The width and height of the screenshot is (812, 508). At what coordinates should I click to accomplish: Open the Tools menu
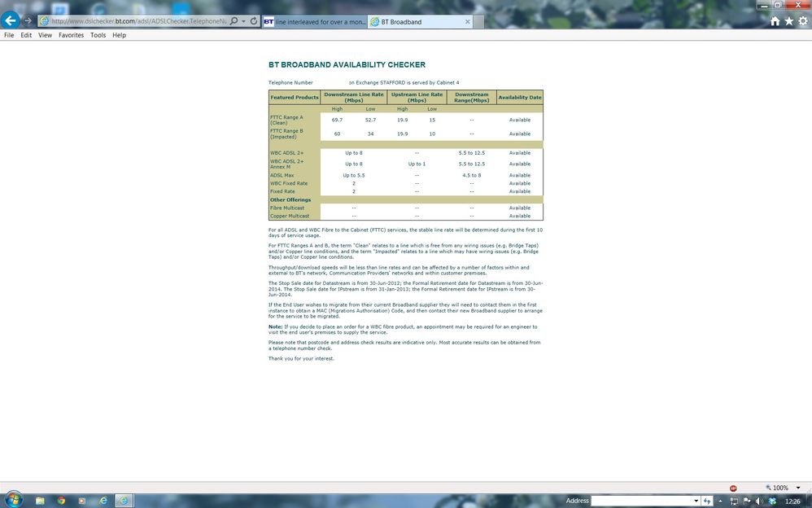98,35
